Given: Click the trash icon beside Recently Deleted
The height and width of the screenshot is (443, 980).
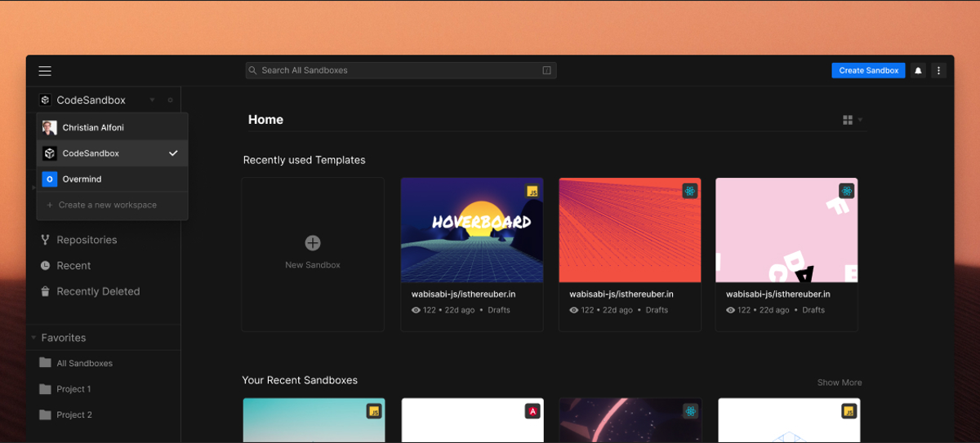Looking at the screenshot, I should [45, 291].
